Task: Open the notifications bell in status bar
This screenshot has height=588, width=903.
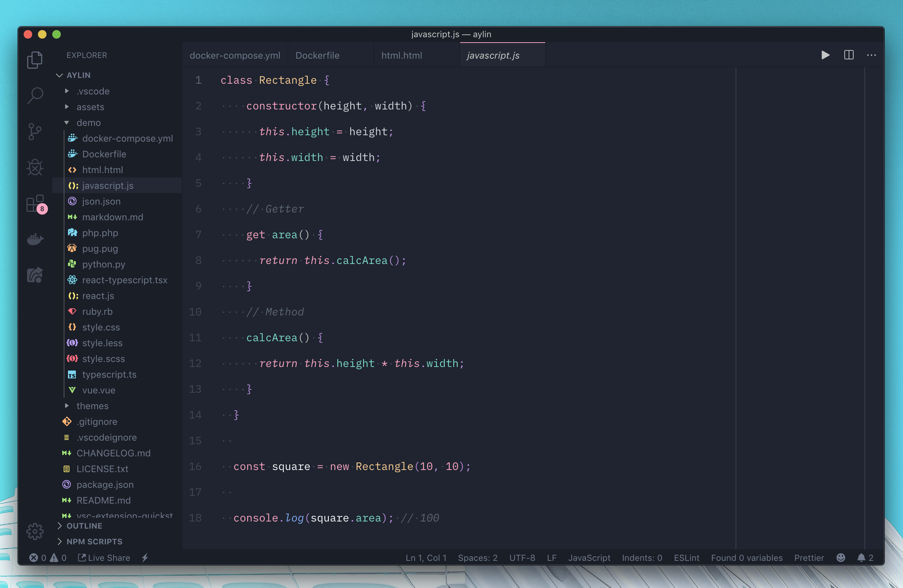Action: [861, 558]
